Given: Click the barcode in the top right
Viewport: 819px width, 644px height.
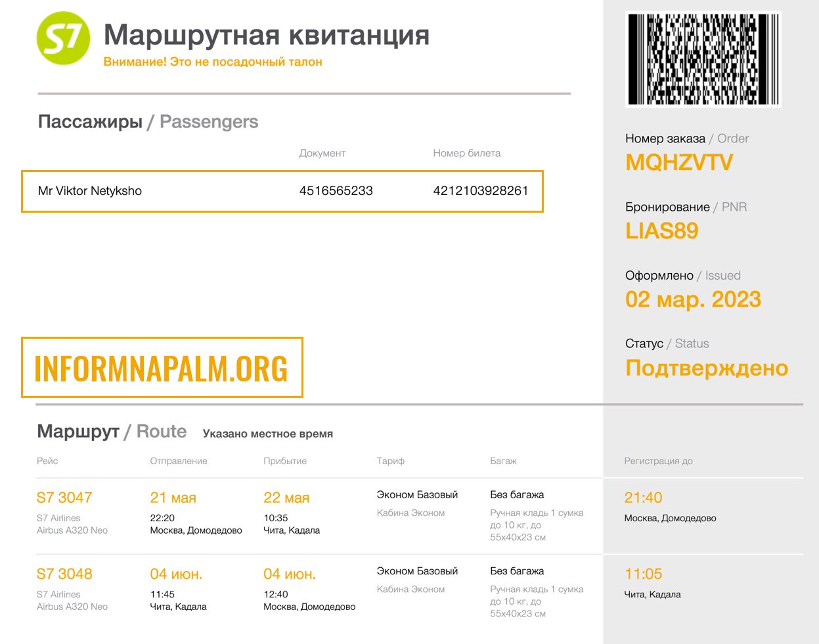Looking at the screenshot, I should click(x=703, y=59).
